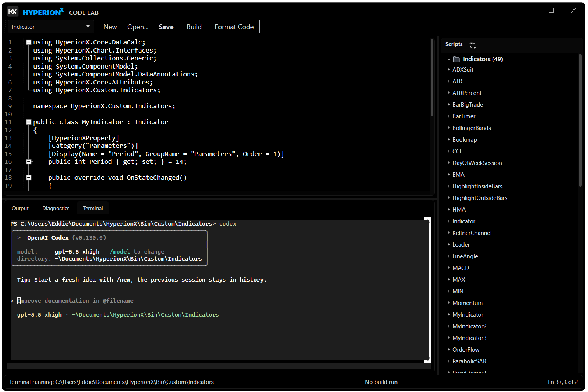This screenshot has height=392, width=588.
Task: Click the '/model' text in terminal
Action: click(120, 252)
